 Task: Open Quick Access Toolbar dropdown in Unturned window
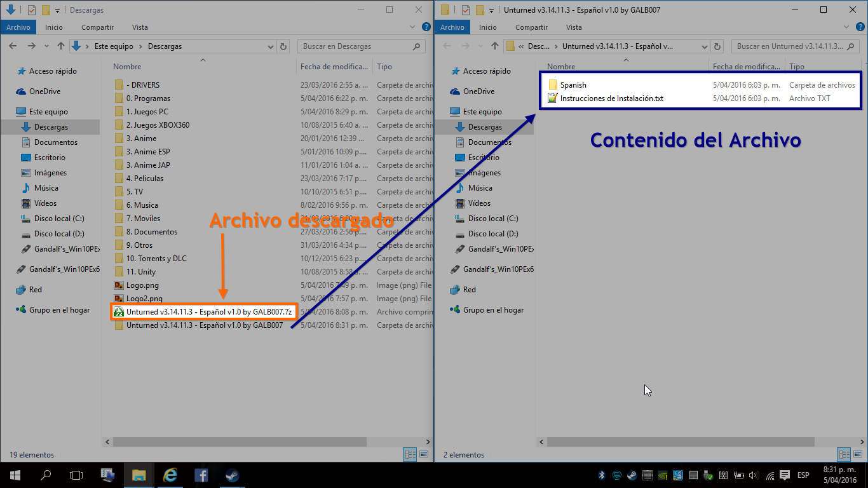coord(491,10)
